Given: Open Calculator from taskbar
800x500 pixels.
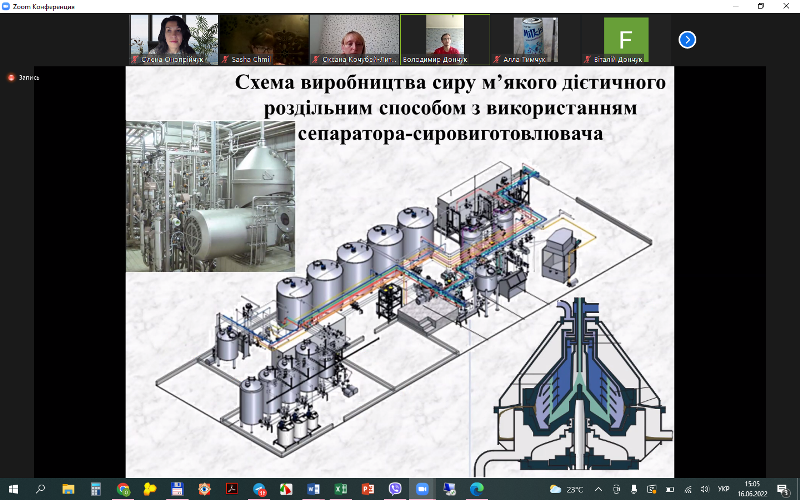Looking at the screenshot, I should [95, 489].
